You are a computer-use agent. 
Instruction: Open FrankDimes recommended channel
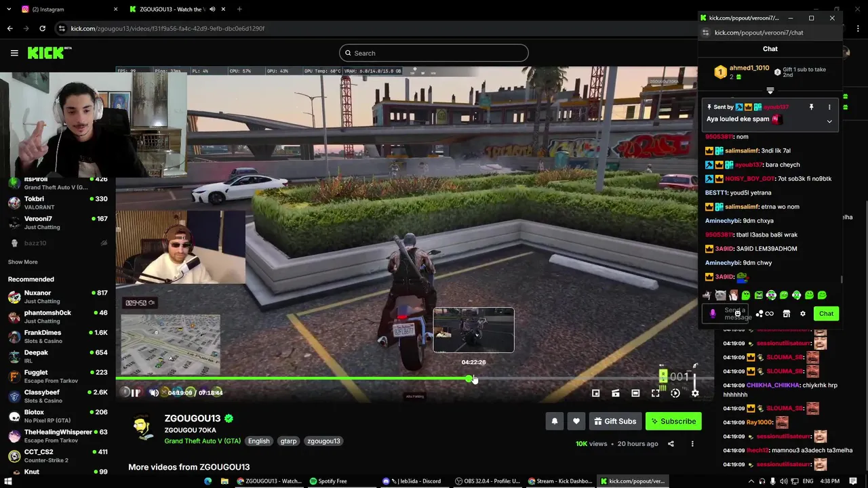pyautogui.click(x=58, y=337)
